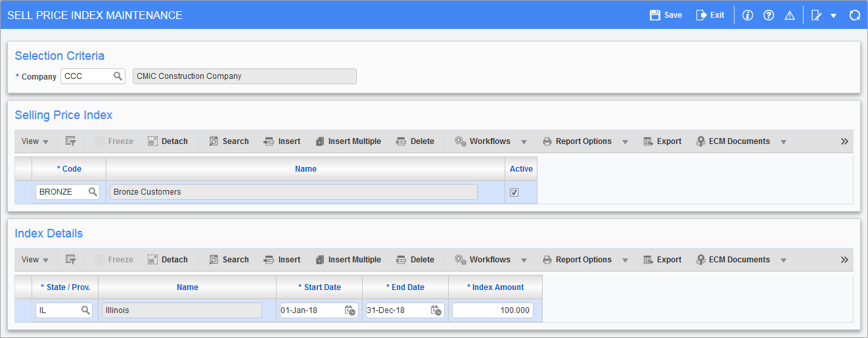Show more toolbar items in Selling Price Index
868x338 pixels.
(x=844, y=141)
